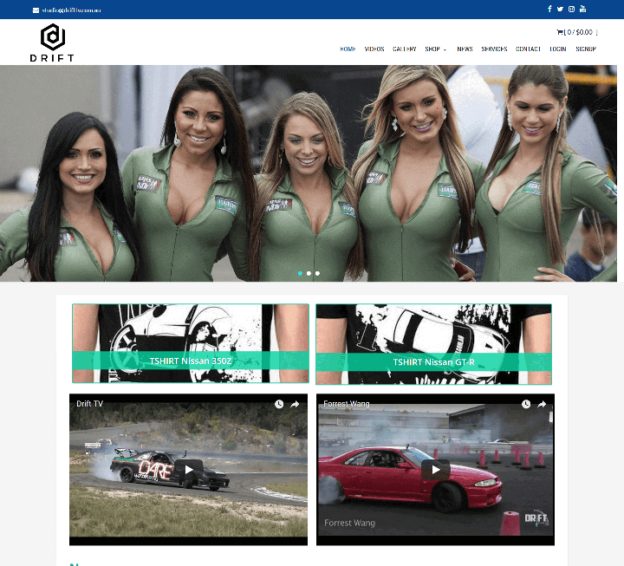Click the Login link

coord(558,49)
